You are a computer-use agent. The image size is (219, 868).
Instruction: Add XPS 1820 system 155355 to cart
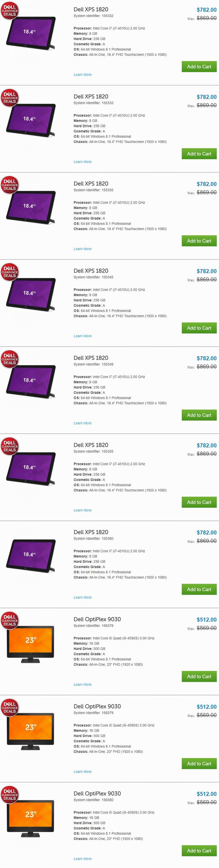click(x=199, y=502)
